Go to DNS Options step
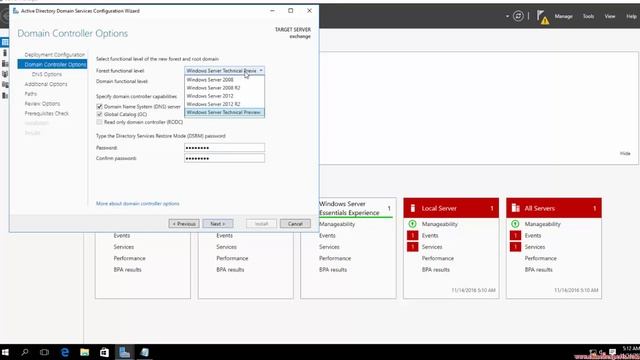640x360 pixels. pos(47,74)
